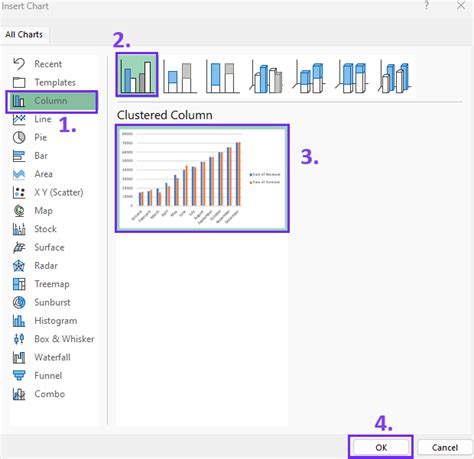The height and width of the screenshot is (459, 474).
Task: Open the dialog help question mark
Action: point(426,6)
